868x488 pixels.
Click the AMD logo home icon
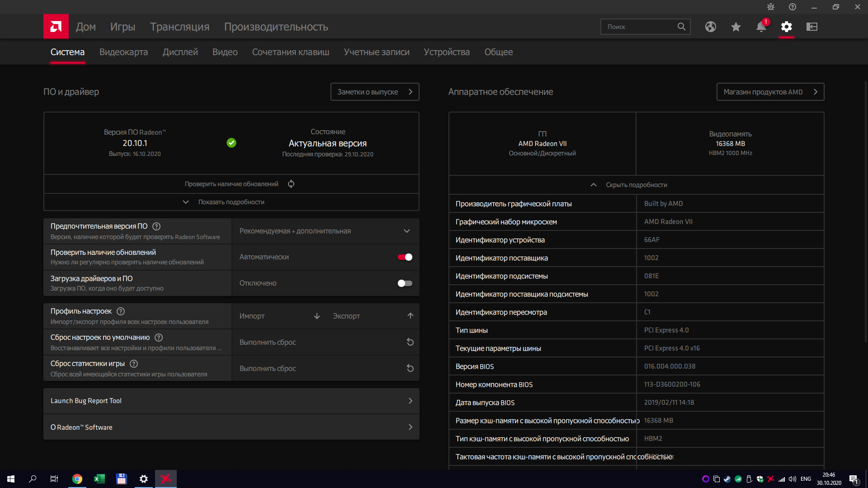pos(56,27)
